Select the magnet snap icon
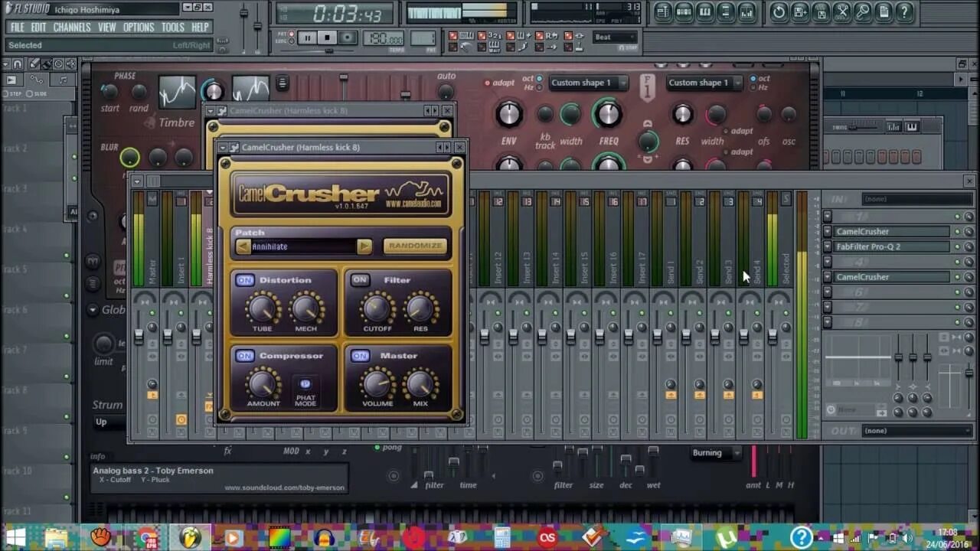The width and height of the screenshot is (980, 551). point(18,64)
